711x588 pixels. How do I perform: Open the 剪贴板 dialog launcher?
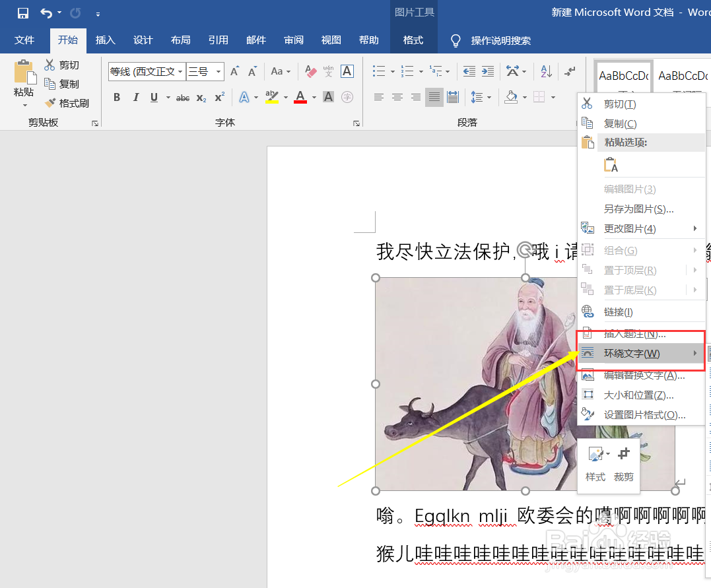pos(95,123)
